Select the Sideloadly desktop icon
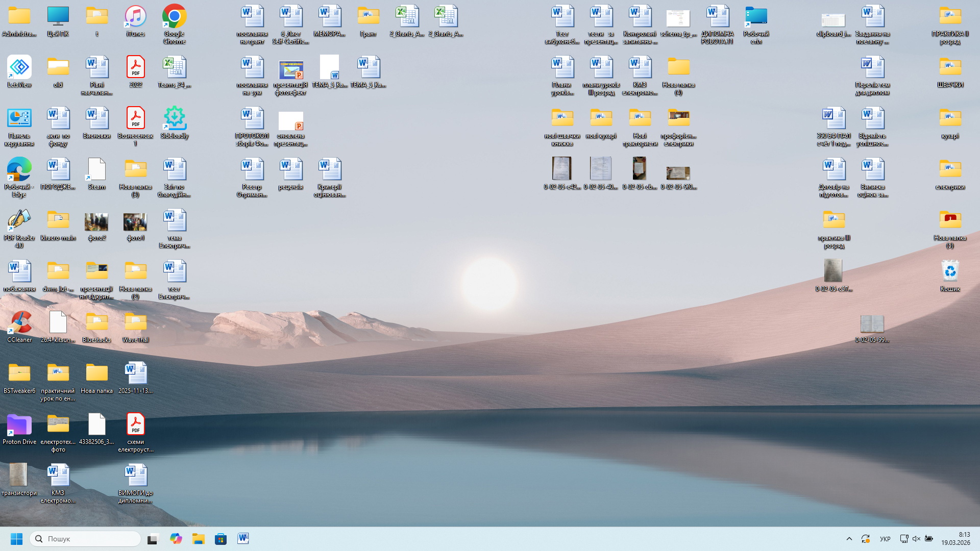980x551 pixels. 174,119
